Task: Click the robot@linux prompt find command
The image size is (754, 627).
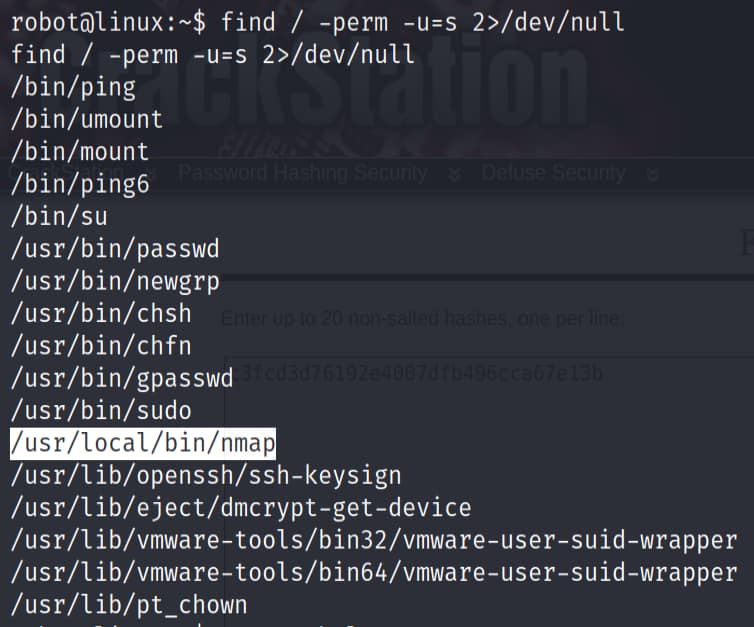Action: [x=318, y=22]
